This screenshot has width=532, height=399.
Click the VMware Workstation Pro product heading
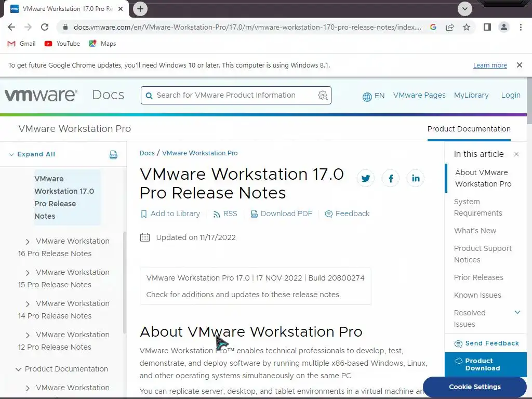(75, 129)
